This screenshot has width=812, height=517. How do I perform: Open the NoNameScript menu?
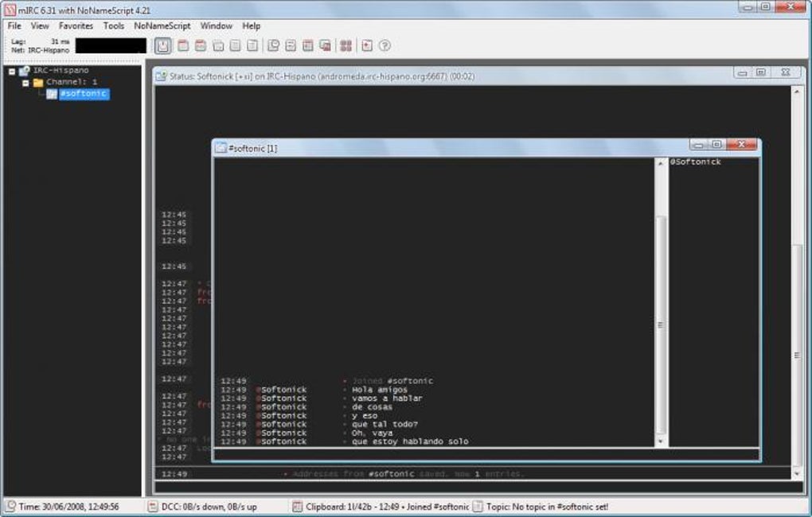(x=162, y=26)
